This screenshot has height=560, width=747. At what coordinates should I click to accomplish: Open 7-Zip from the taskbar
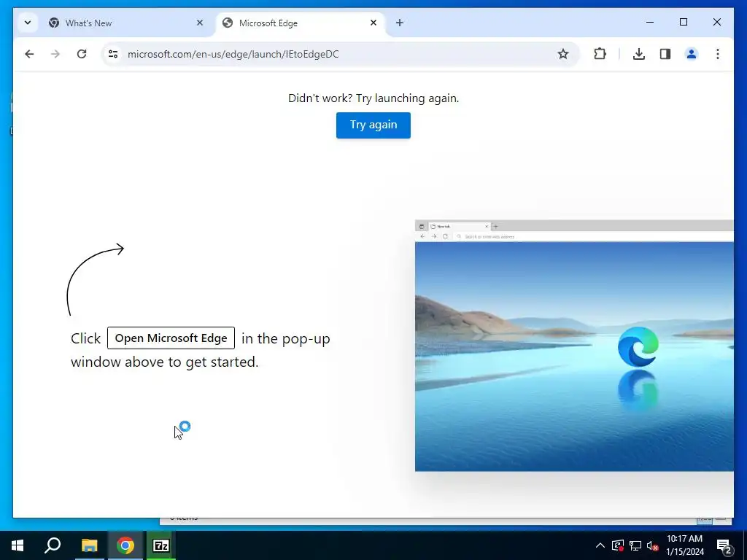pyautogui.click(x=160, y=545)
